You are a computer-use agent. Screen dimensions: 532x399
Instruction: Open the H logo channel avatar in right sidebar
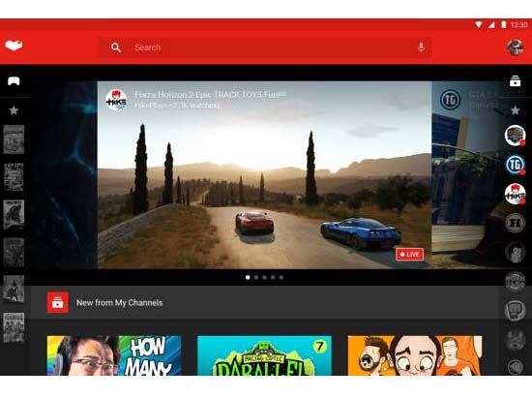515,223
